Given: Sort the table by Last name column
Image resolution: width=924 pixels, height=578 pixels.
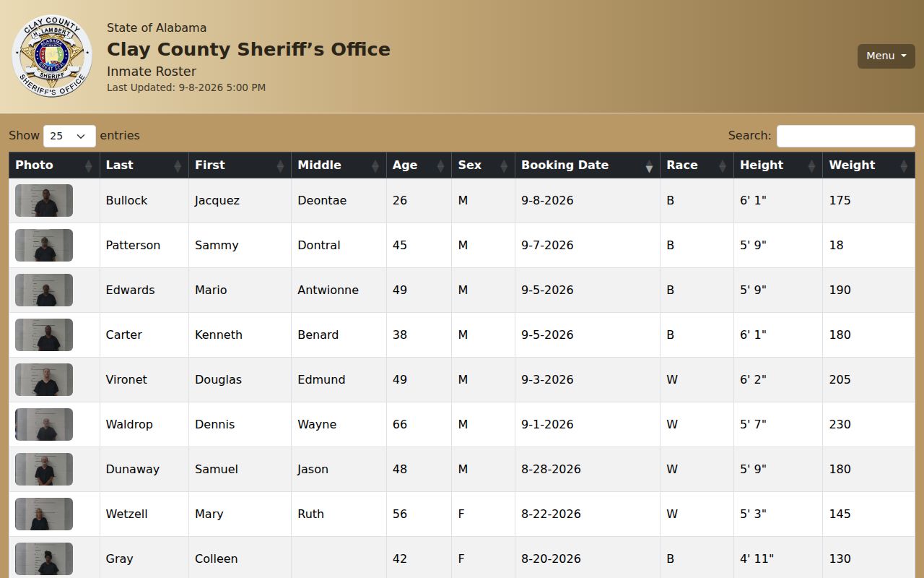Looking at the screenshot, I should coord(144,165).
